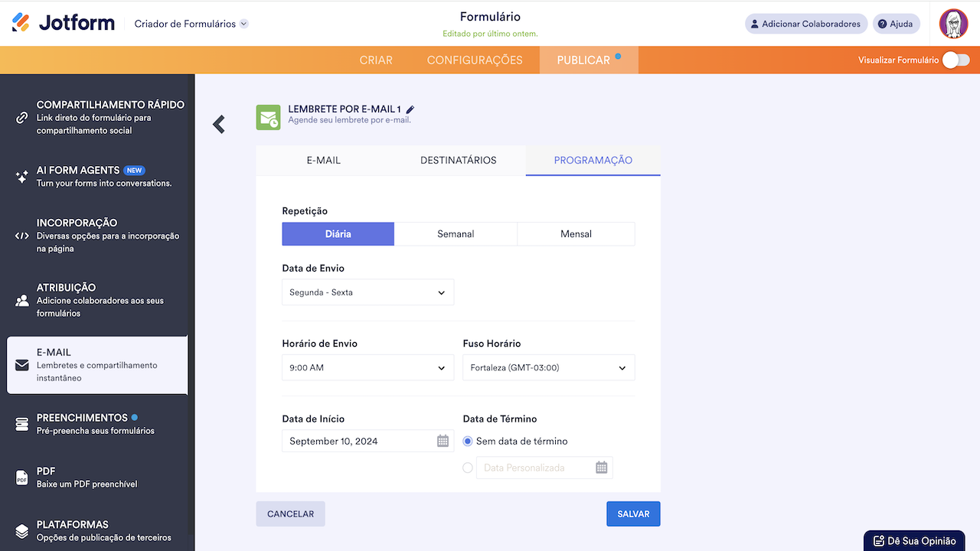The width and height of the screenshot is (980, 551).
Task: Select Sem data de término radio
Action: (468, 442)
